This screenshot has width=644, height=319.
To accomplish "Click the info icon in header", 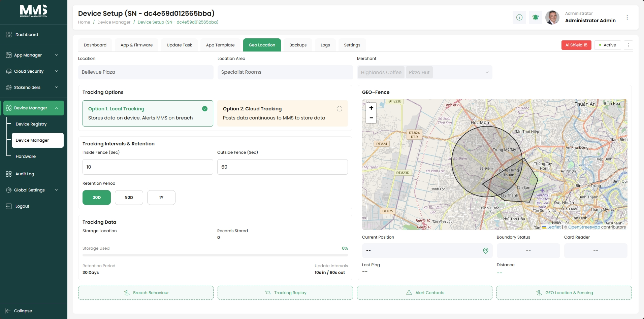I will pos(519,17).
